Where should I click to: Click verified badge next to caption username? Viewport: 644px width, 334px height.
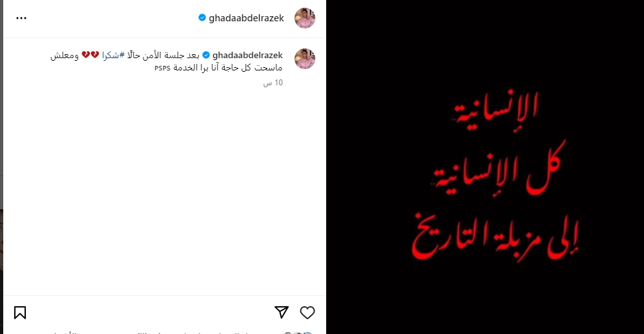[x=206, y=55]
